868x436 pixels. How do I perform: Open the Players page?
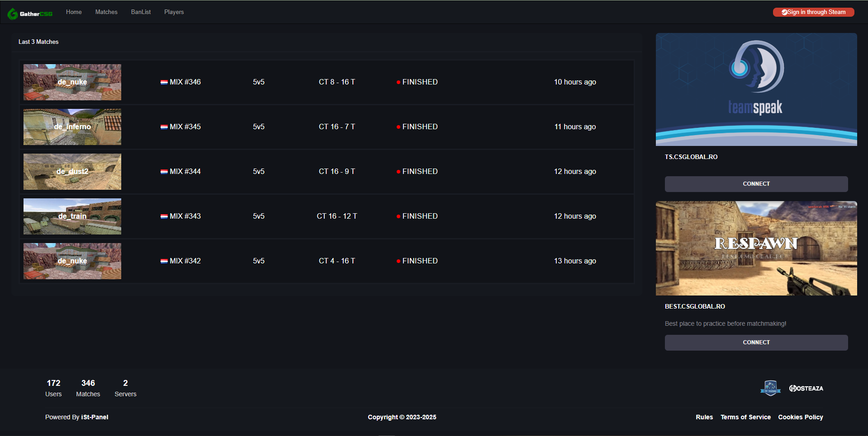(174, 12)
